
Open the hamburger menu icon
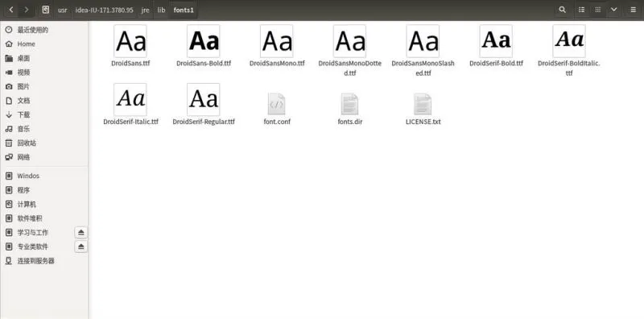point(634,10)
